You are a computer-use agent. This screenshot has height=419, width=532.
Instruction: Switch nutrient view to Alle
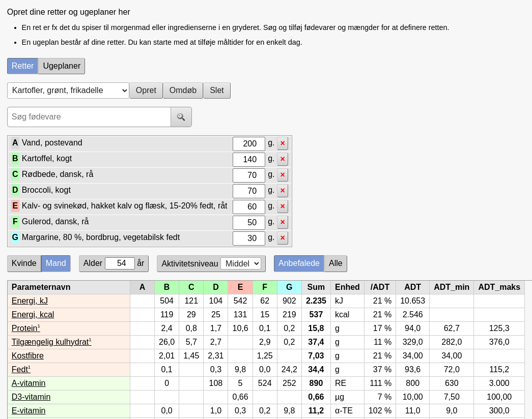coord(335,263)
